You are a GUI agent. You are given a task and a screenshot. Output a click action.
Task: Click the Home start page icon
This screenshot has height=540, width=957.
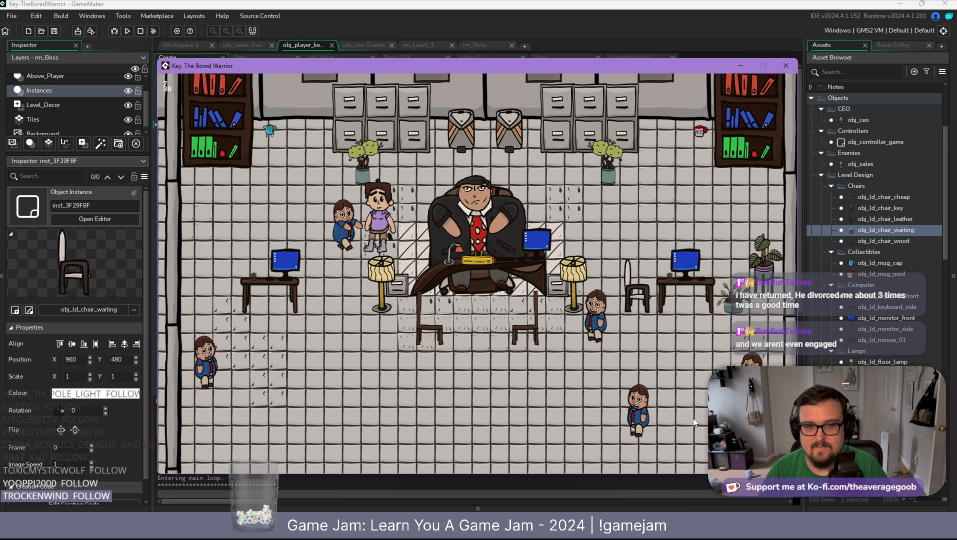5,31
